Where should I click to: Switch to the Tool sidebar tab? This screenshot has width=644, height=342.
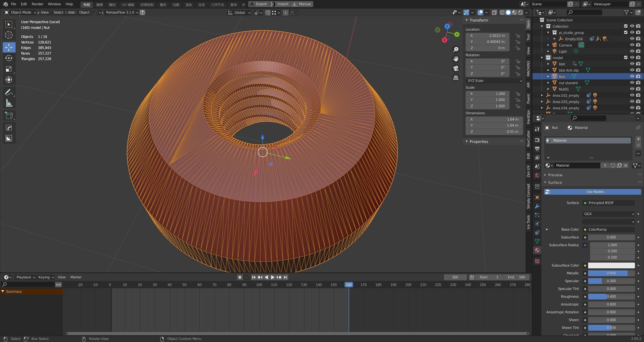click(x=528, y=37)
